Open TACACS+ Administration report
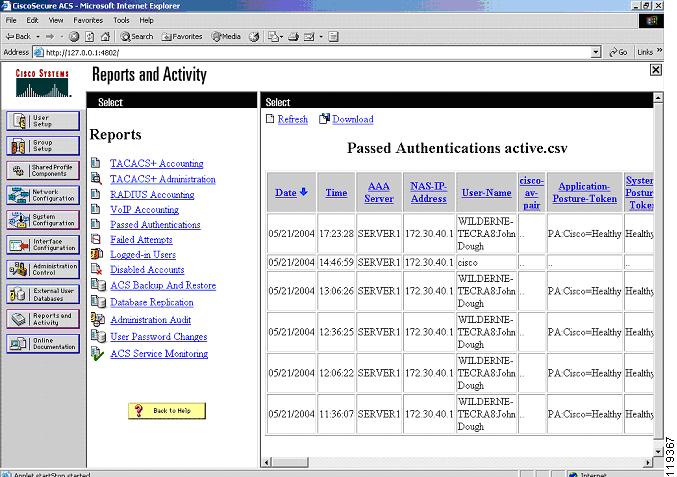Image resolution: width=677 pixels, height=477 pixels. [162, 179]
